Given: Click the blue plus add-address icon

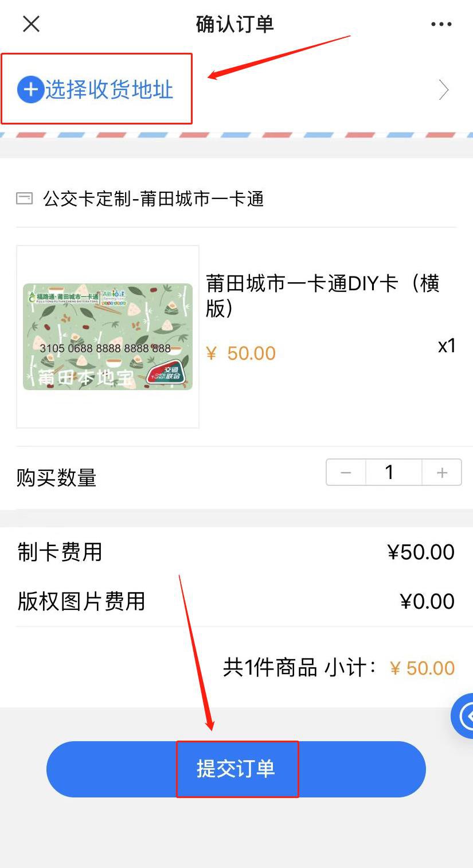Looking at the screenshot, I should click(30, 89).
